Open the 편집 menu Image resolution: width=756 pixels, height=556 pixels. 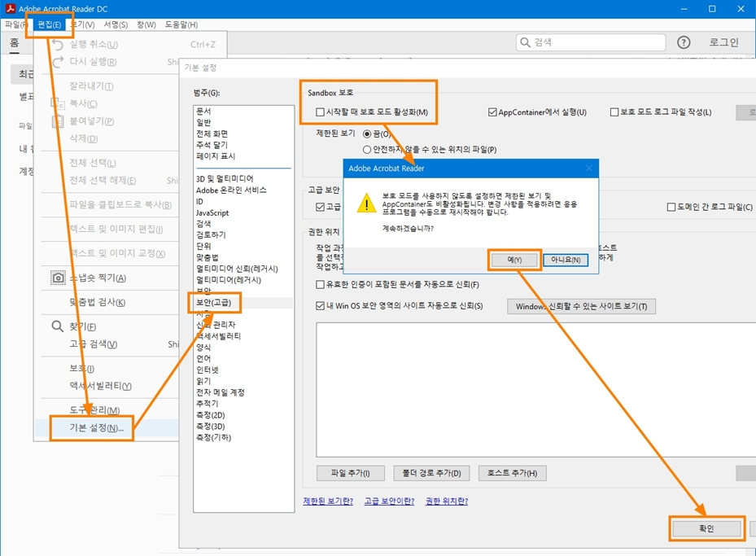point(50,24)
